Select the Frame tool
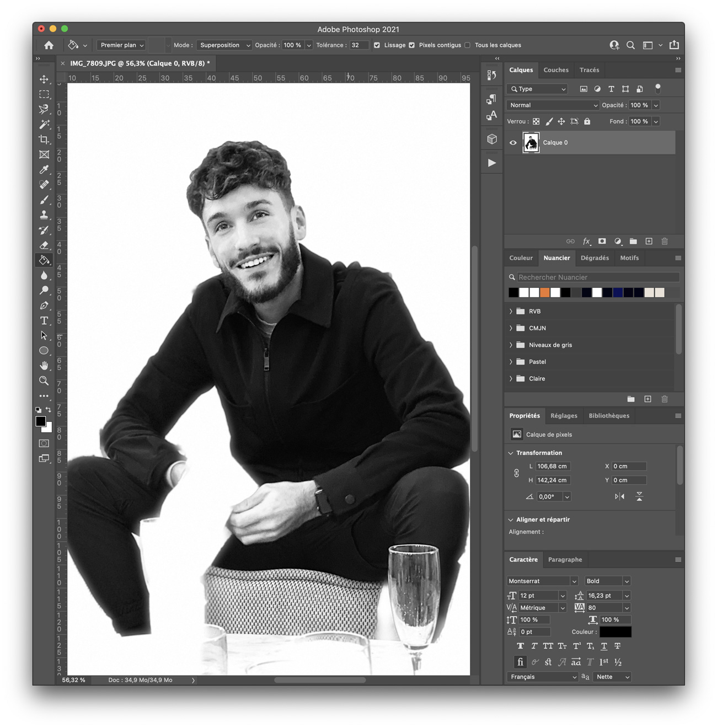 (x=44, y=154)
